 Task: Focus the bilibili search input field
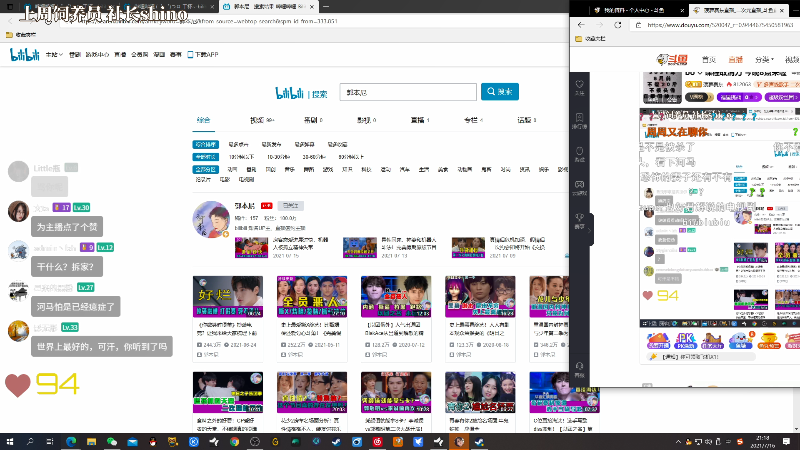pos(408,92)
